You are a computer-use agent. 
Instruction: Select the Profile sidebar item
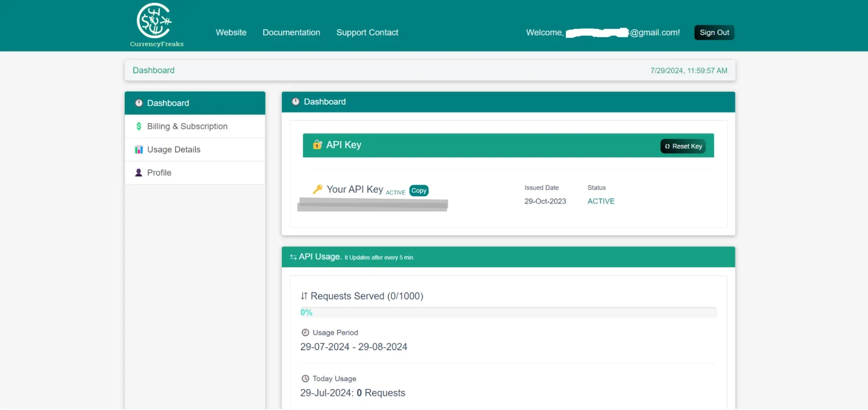pos(159,172)
